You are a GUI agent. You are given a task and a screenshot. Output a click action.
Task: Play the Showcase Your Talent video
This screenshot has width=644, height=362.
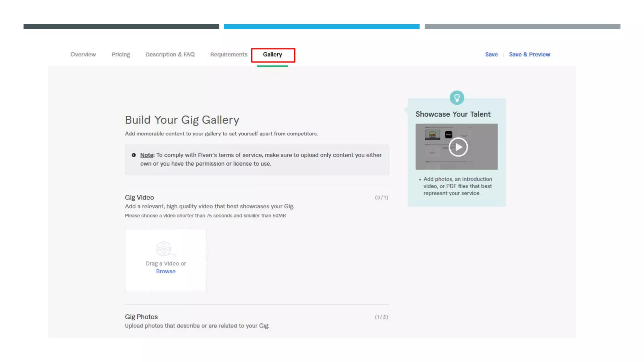458,147
